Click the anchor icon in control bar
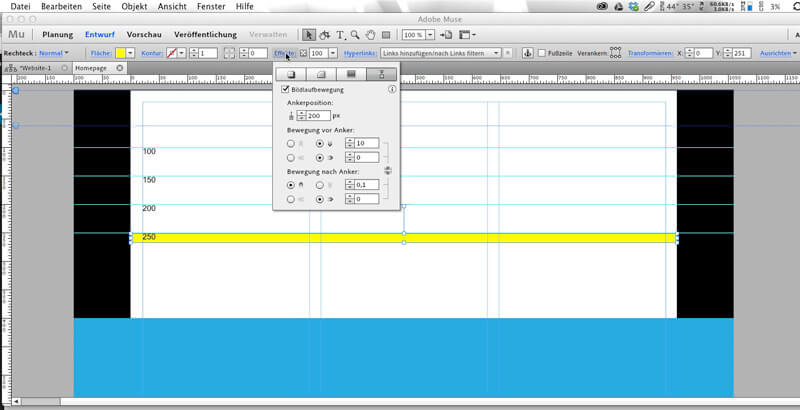 point(528,53)
